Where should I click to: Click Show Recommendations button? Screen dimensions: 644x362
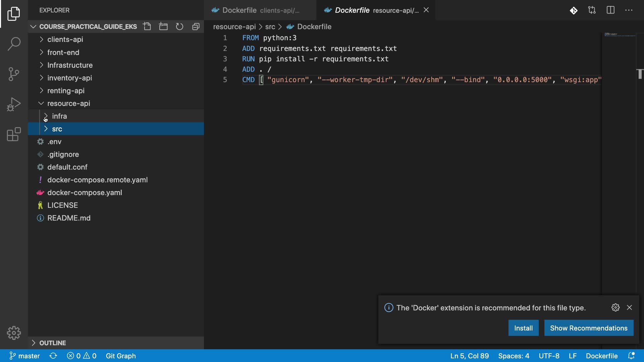pos(589,328)
